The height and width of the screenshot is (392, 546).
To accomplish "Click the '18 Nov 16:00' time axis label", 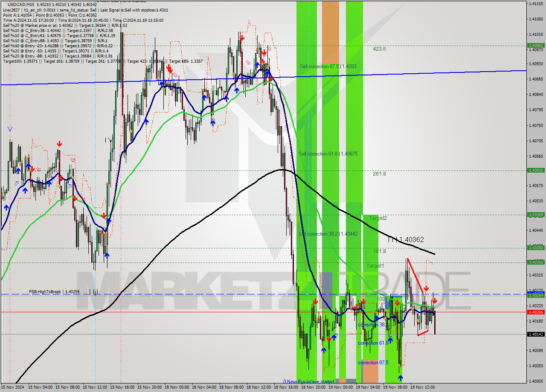I will pyautogui.click(x=286, y=387).
